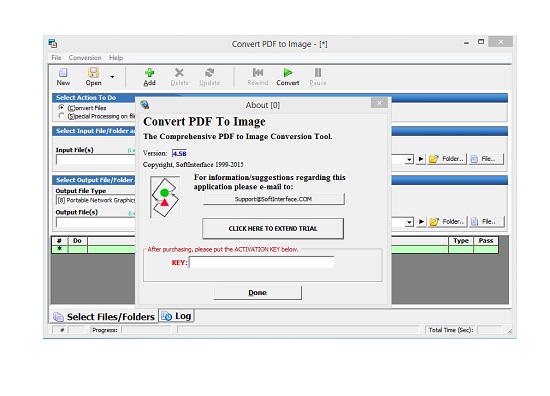Click the main window app icon
This screenshot has width=550, height=396.
(53, 43)
